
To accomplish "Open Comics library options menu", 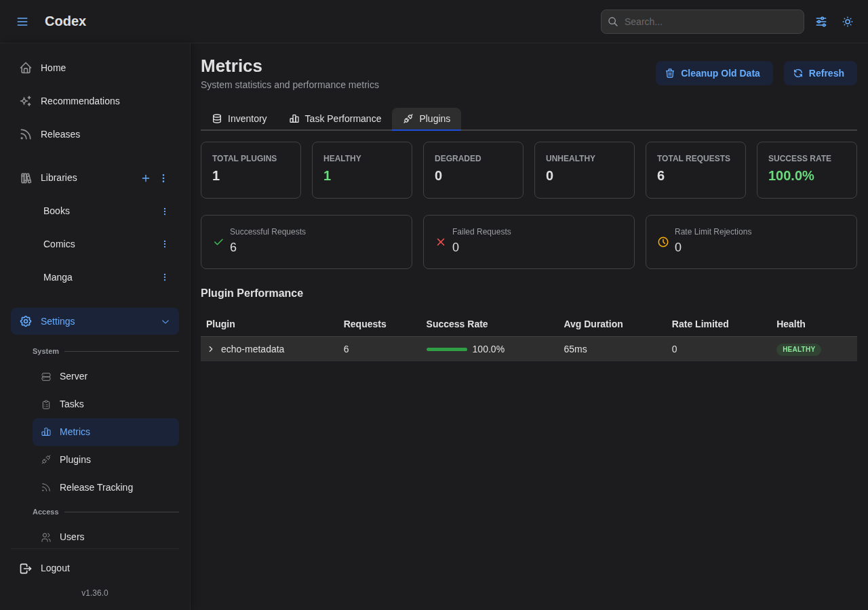I will pyautogui.click(x=164, y=244).
